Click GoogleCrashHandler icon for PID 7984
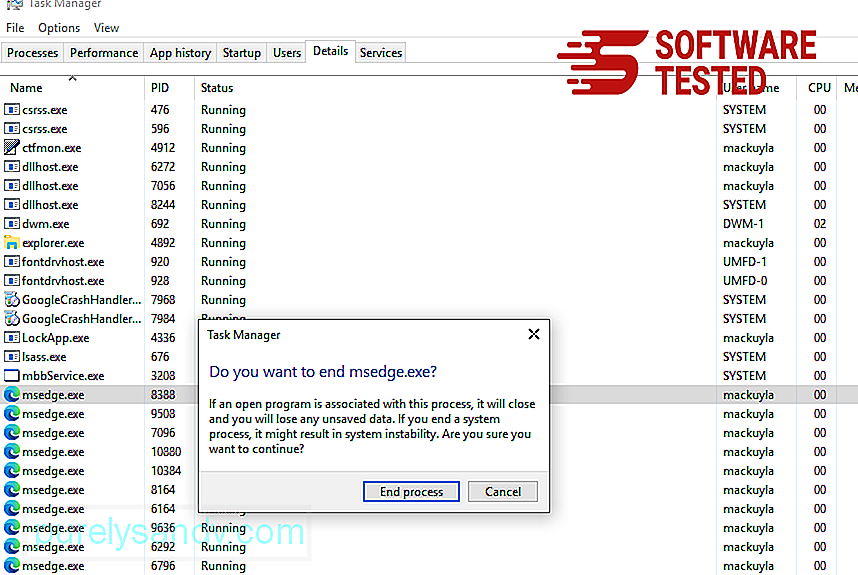 pos(11,318)
